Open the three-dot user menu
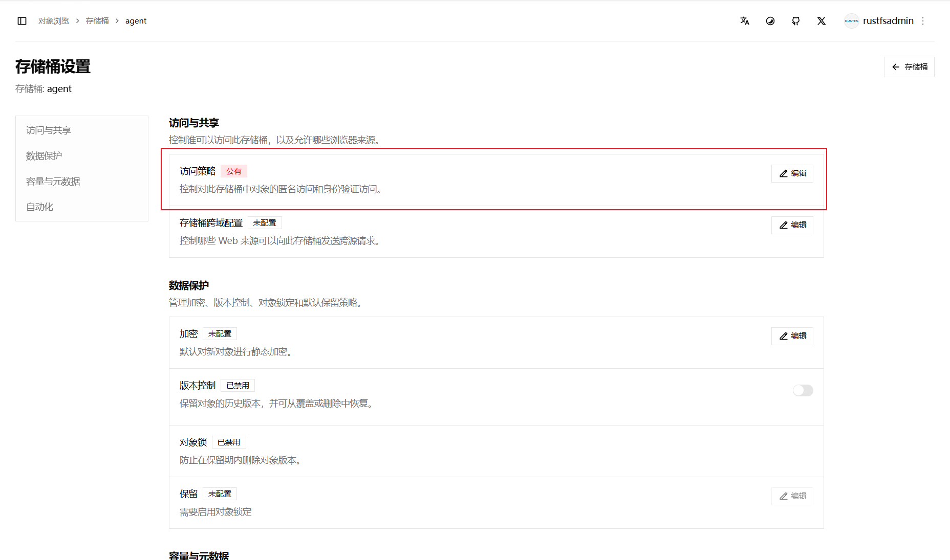Screen dimensions: 950x560 click(x=923, y=21)
